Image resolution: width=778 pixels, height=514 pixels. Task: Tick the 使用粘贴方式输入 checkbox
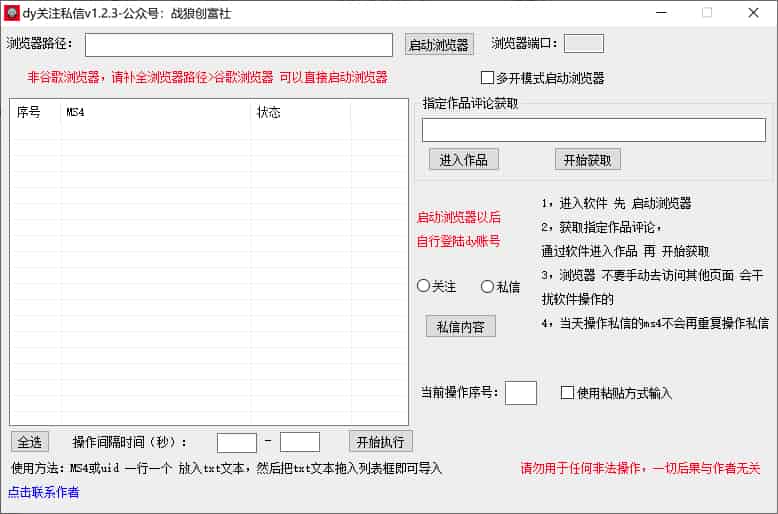click(x=567, y=393)
